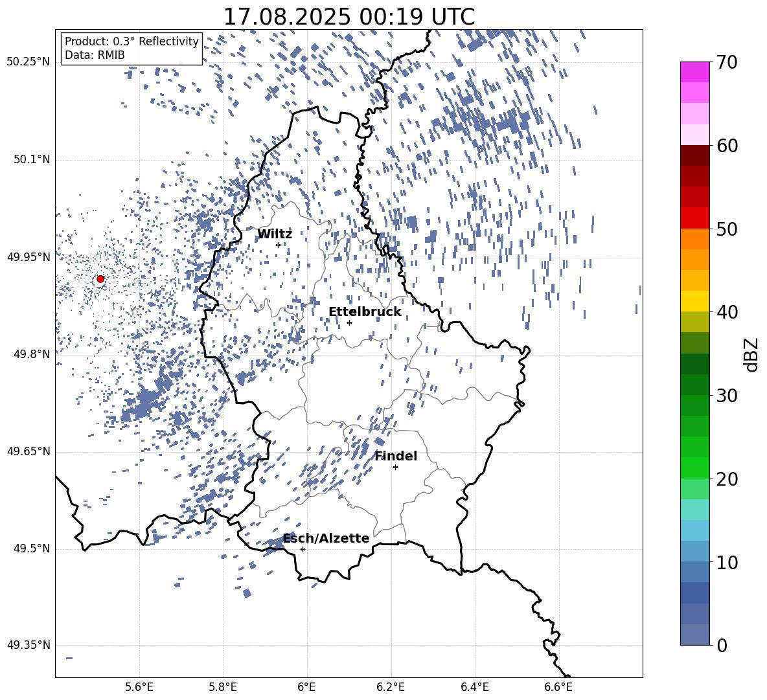
Task: Click the title 17.08.2025 00:19 UTC
Action: coord(349,17)
